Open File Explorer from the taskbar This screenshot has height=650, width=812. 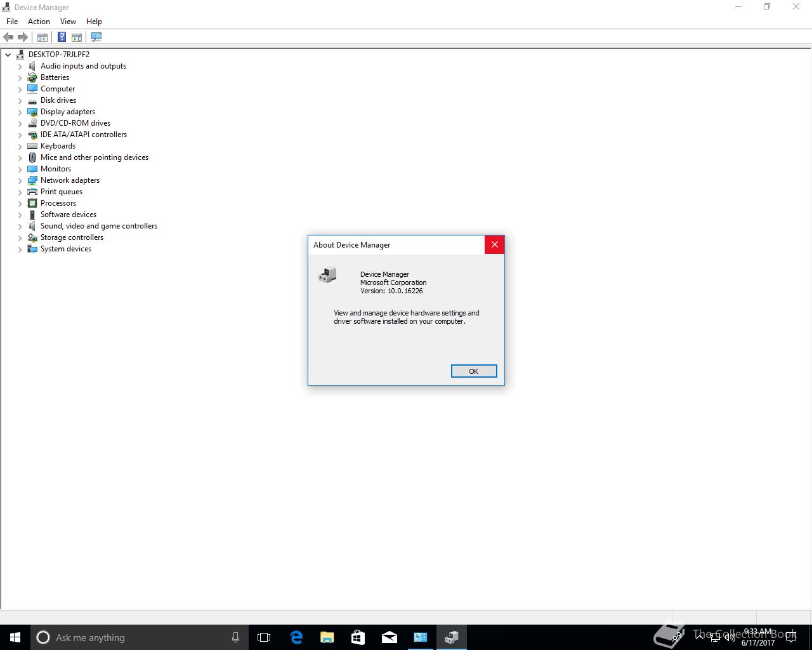tap(327, 637)
